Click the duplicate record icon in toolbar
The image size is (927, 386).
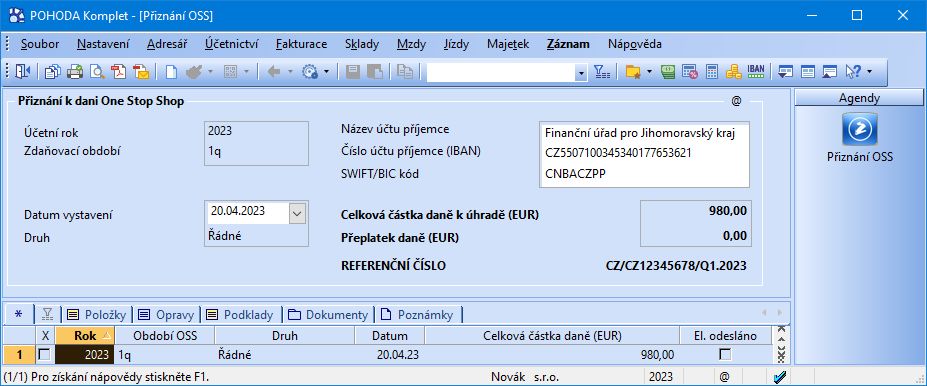point(405,72)
